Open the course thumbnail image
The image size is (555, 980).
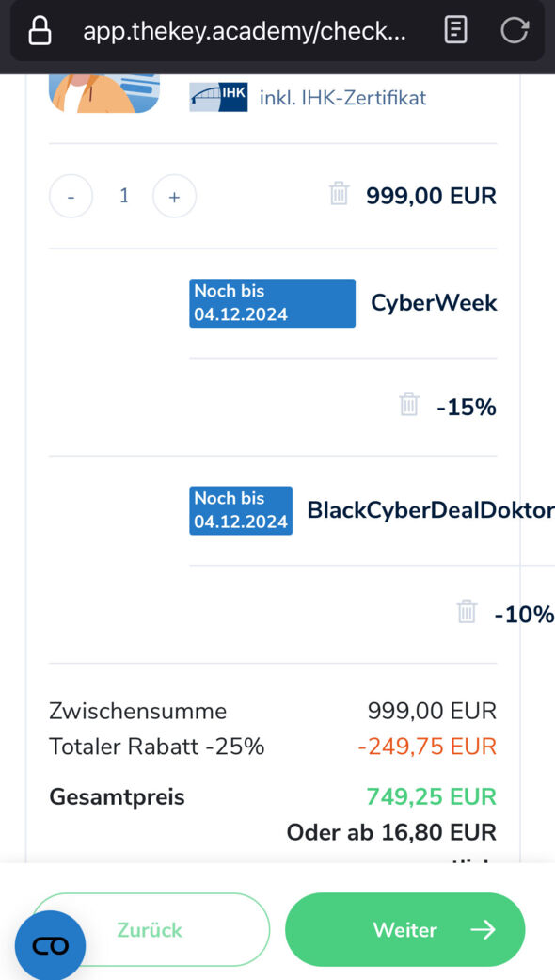[x=104, y=94]
